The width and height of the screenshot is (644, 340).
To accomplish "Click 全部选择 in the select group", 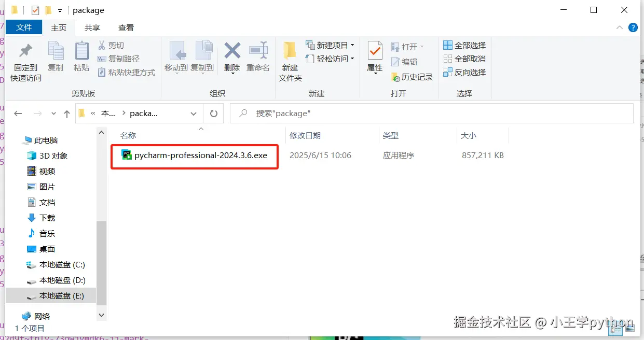I will 464,45.
